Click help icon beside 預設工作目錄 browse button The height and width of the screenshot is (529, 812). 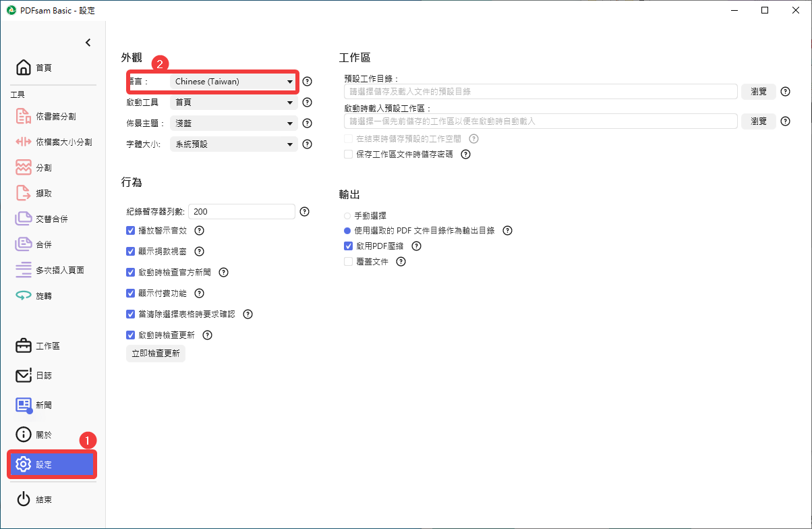785,92
